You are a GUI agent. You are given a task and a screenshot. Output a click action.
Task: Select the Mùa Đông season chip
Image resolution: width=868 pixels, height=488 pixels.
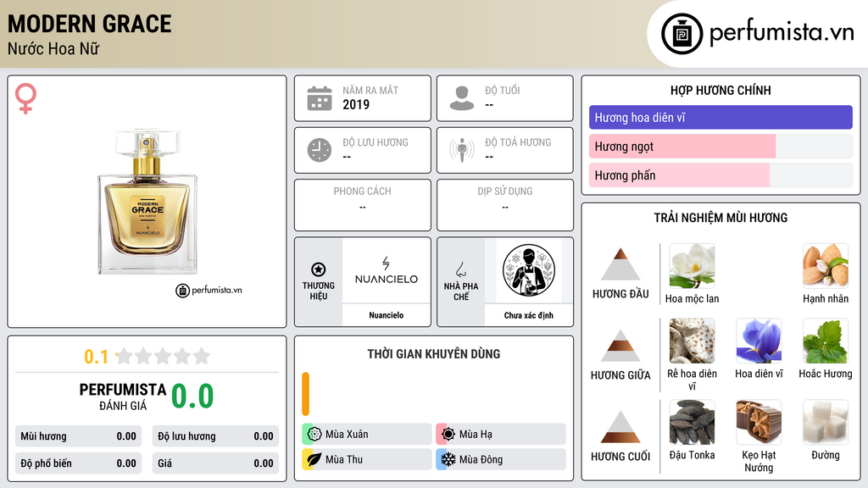click(x=501, y=459)
